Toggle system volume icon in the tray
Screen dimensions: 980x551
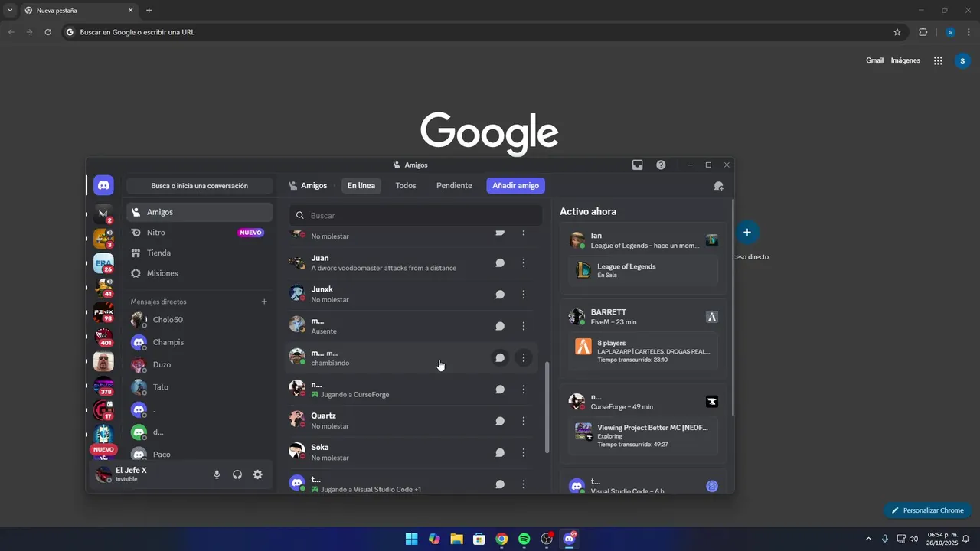point(913,539)
